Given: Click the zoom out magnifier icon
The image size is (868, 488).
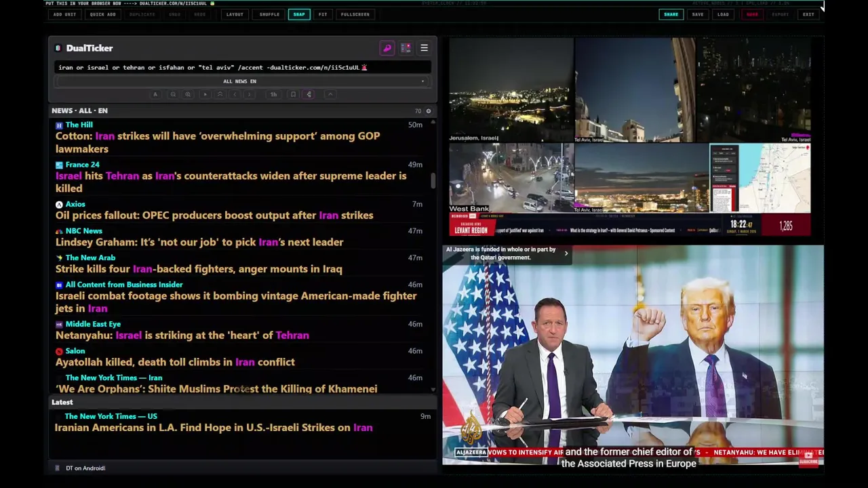Looking at the screenshot, I should coord(173,94).
